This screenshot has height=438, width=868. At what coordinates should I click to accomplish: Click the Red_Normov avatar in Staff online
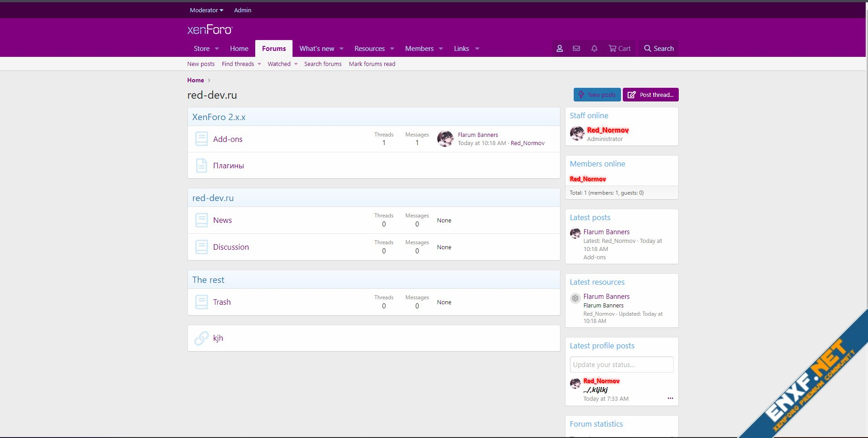(577, 133)
